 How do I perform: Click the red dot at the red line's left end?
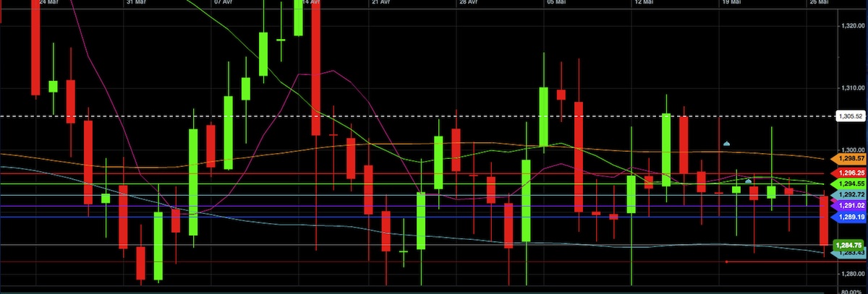(727, 262)
